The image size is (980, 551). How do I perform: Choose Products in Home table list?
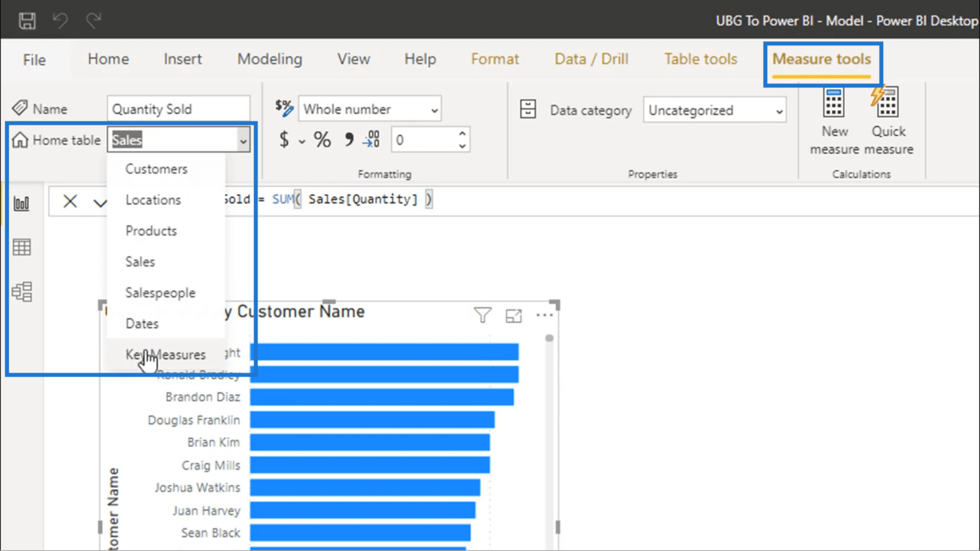click(x=166, y=231)
